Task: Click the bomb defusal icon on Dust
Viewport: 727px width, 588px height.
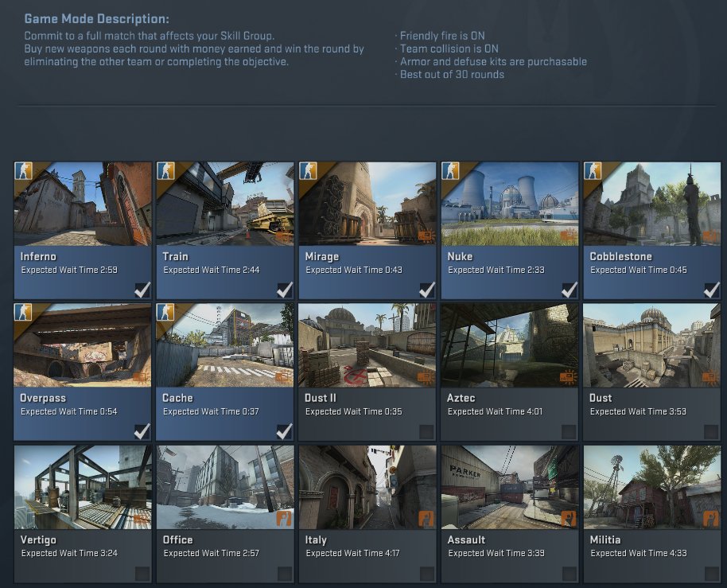Action: (711, 379)
